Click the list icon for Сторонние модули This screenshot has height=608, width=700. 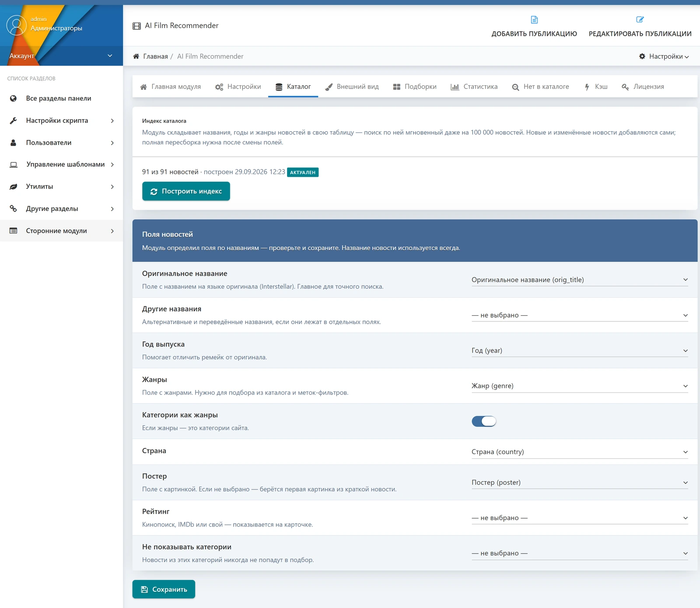[x=14, y=231]
